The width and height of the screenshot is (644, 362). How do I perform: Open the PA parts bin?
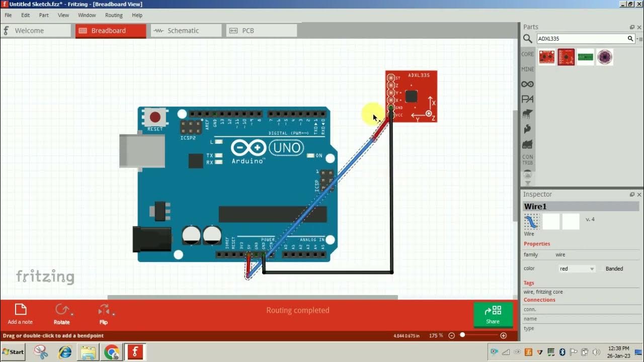point(527,99)
